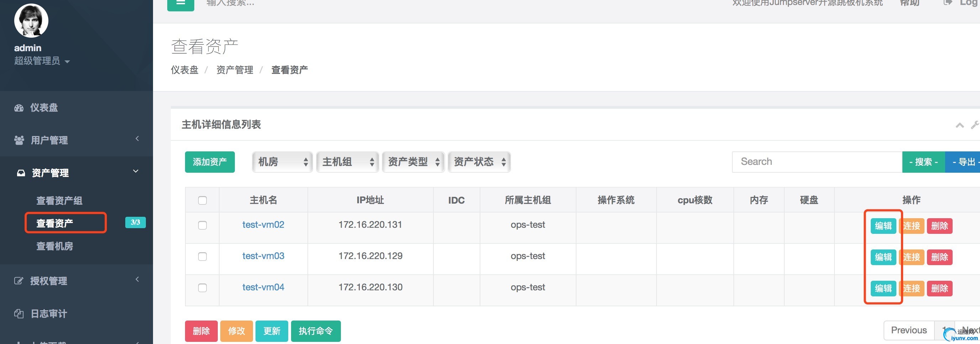Open the 资产类型 dropdown filter

pos(413,162)
